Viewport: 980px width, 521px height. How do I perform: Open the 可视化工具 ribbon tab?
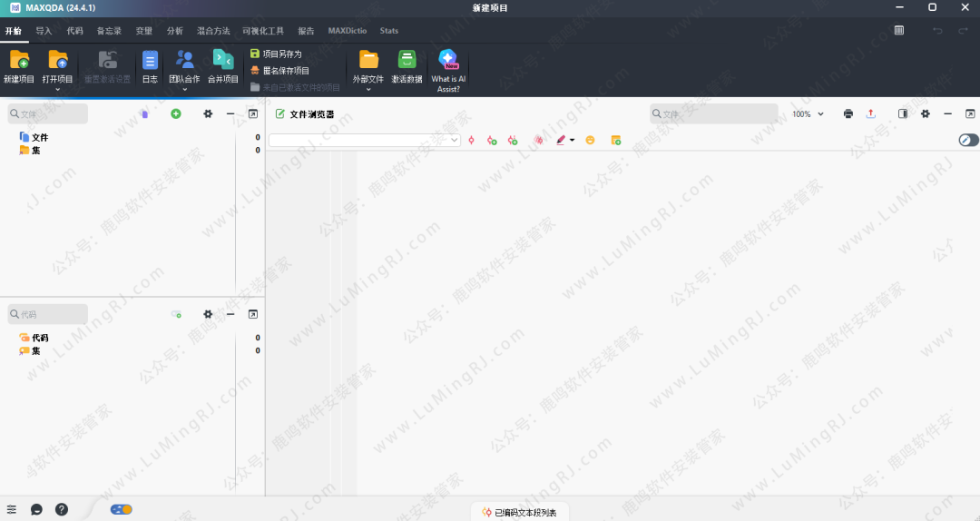pyautogui.click(x=263, y=31)
